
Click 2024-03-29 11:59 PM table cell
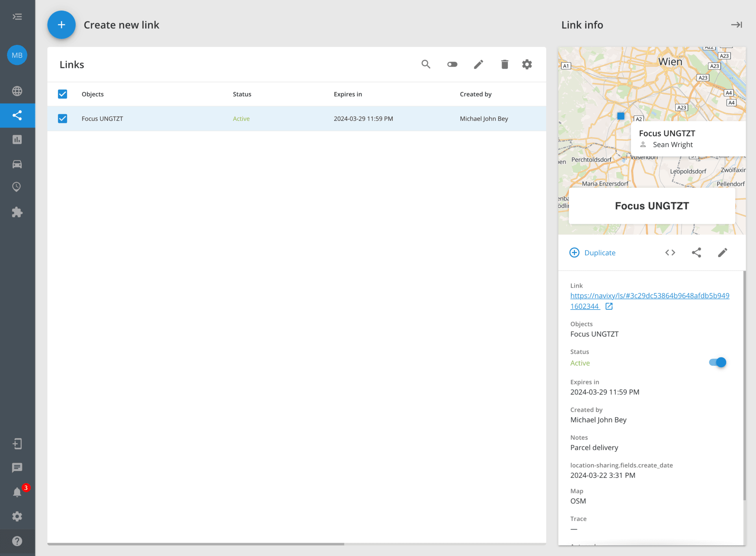(x=363, y=119)
